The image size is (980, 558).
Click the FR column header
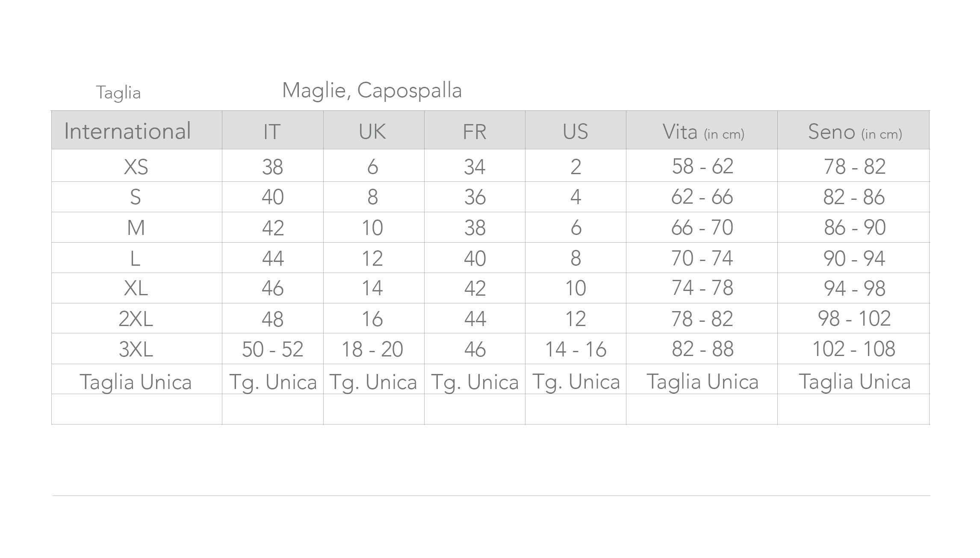click(474, 132)
